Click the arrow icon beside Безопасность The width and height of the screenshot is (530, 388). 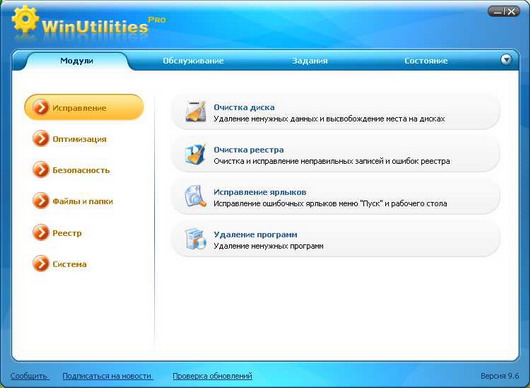pyautogui.click(x=41, y=170)
